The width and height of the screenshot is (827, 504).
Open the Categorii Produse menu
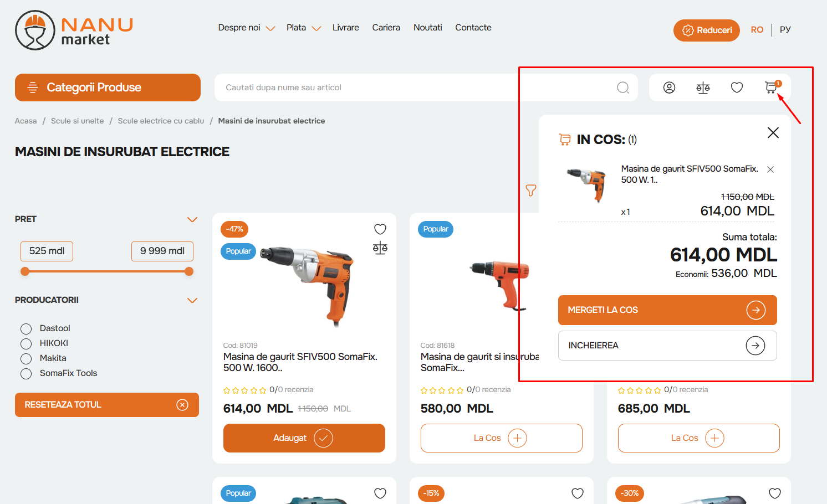(x=108, y=88)
